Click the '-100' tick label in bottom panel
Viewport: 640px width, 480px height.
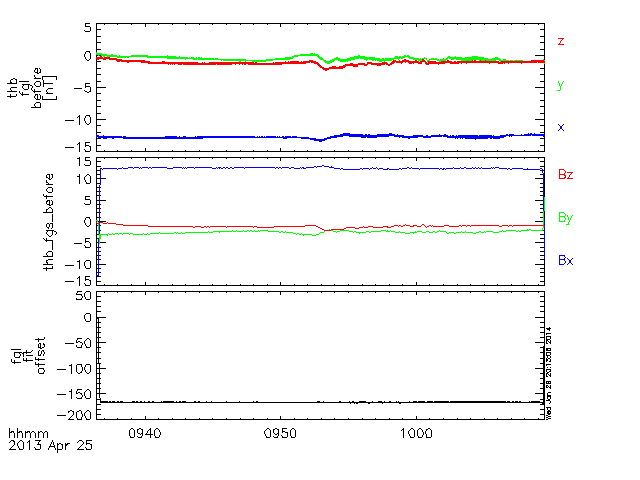pos(74,369)
